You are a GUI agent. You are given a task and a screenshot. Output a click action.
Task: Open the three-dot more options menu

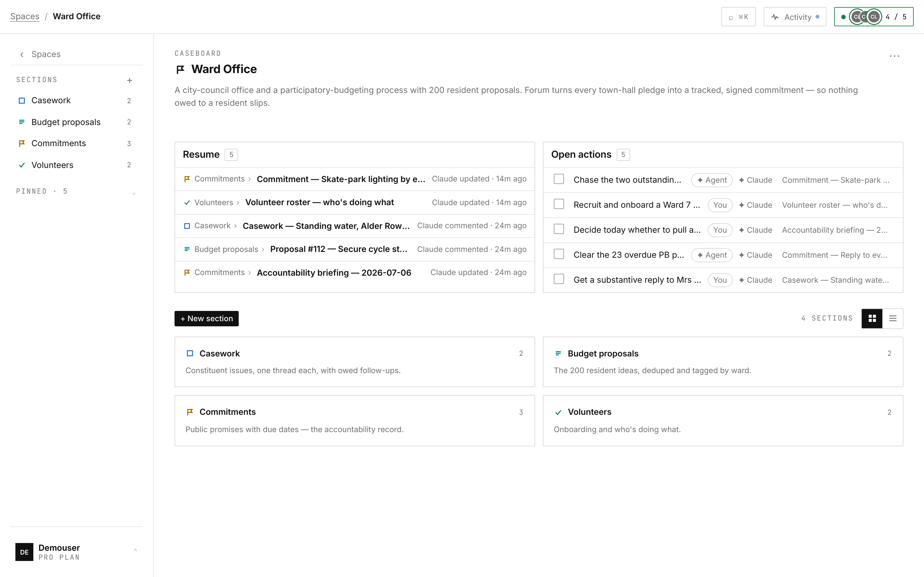click(894, 56)
